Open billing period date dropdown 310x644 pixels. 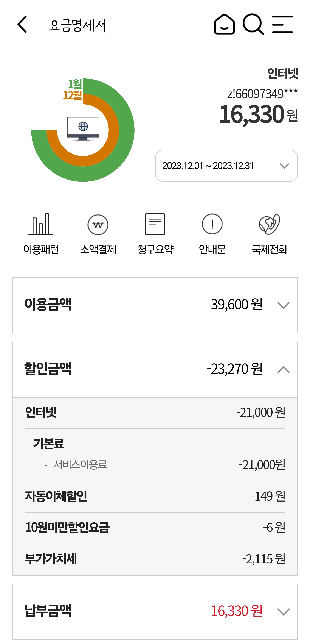226,166
